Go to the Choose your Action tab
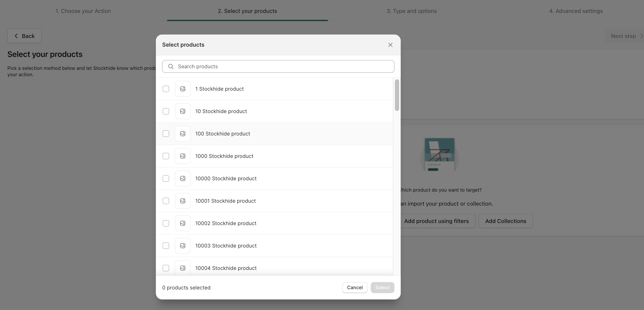 pos(83,11)
